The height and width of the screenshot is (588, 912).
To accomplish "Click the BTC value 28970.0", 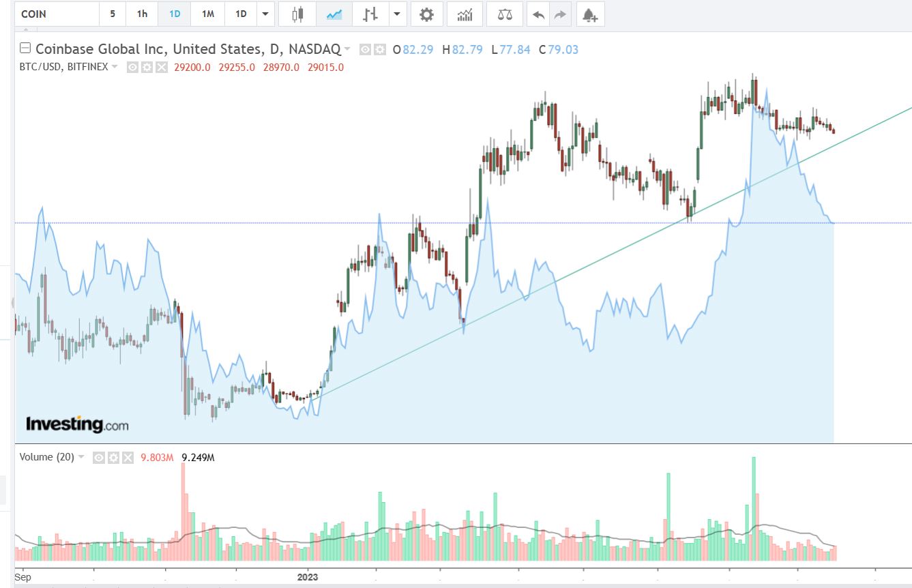I will (282, 67).
